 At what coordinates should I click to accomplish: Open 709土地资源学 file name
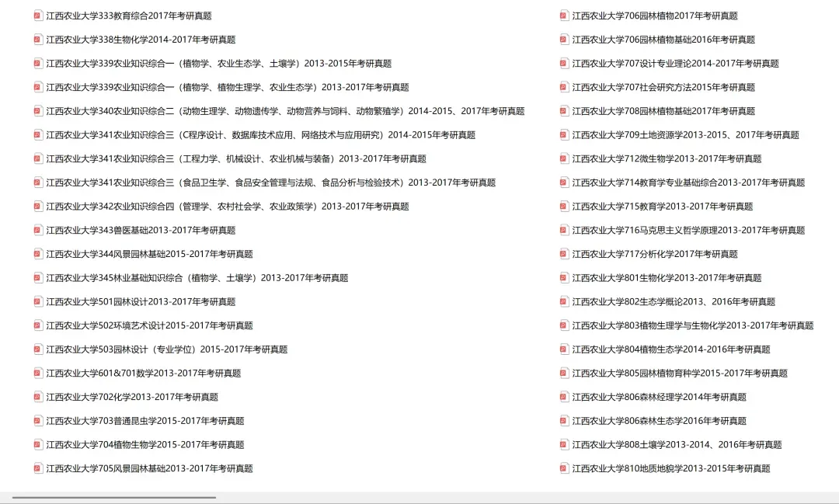(x=685, y=135)
